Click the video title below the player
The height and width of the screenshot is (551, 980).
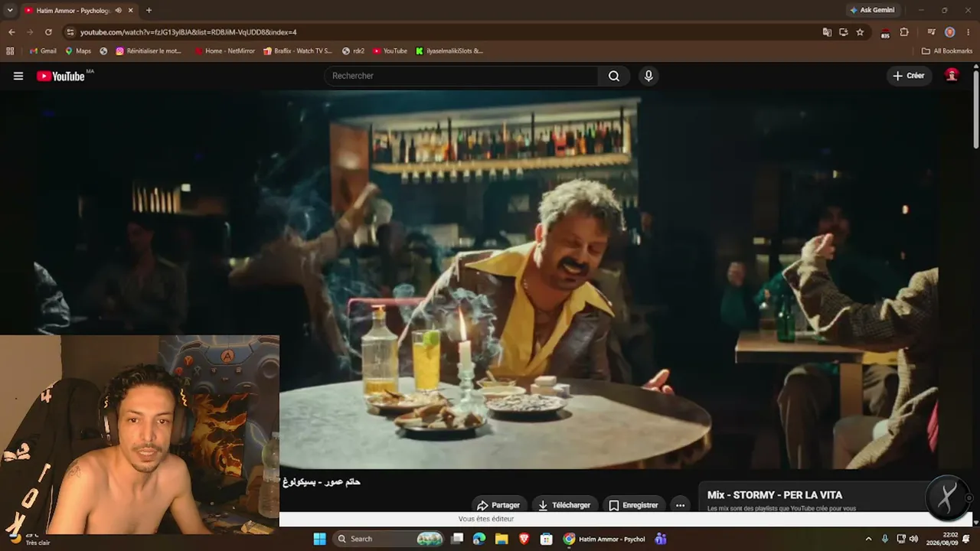tap(322, 482)
